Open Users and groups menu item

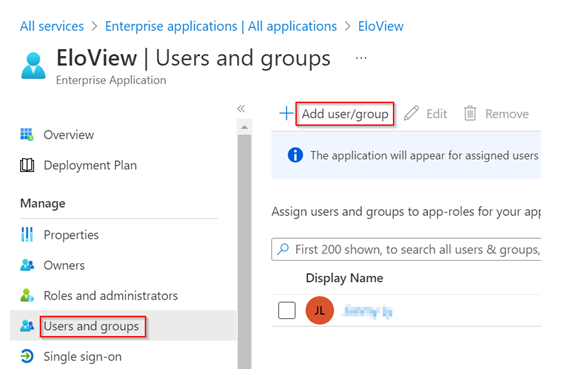tap(91, 326)
